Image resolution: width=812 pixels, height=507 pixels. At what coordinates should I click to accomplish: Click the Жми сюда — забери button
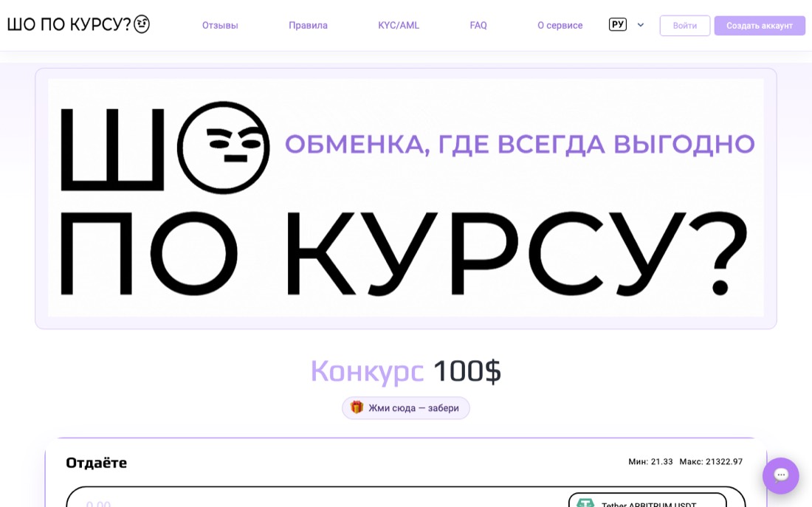406,408
